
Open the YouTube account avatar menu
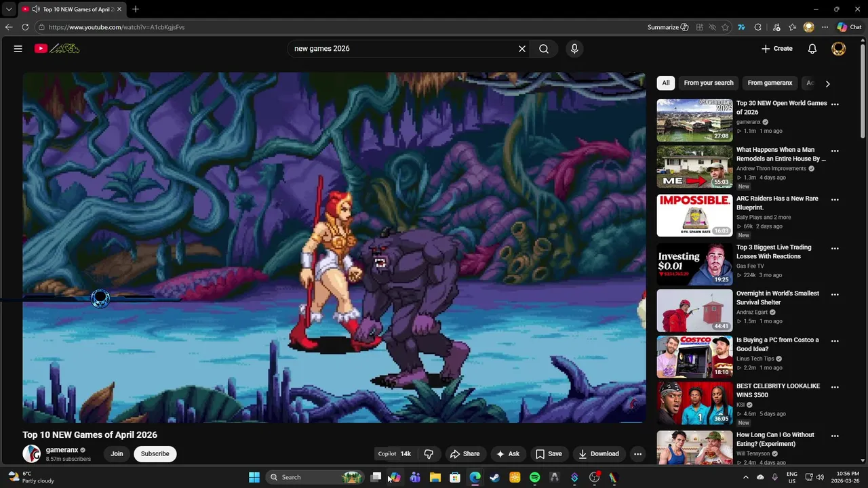[x=839, y=49]
